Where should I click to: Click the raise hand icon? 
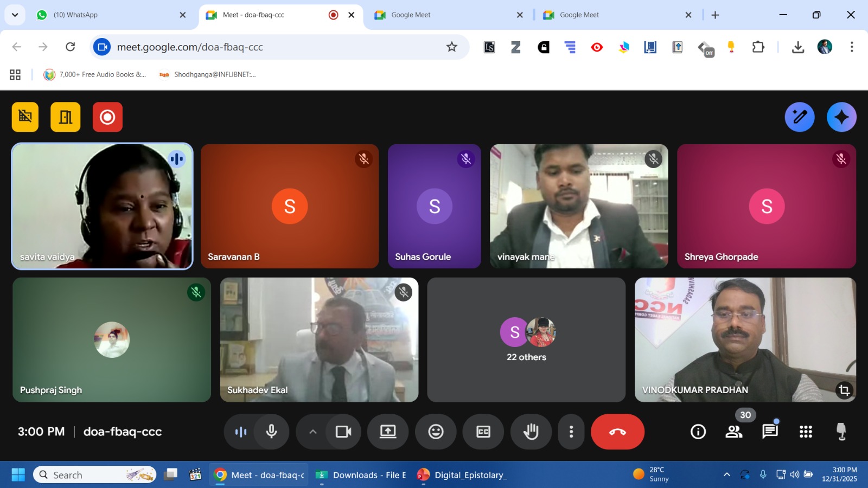pyautogui.click(x=531, y=432)
